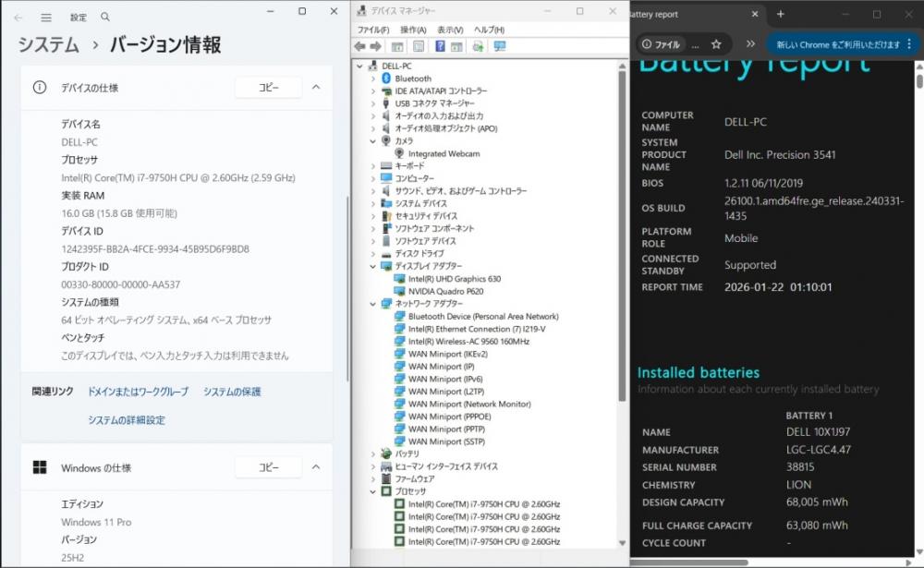
Task: Open the 操作(A) menu in Device Manager
Action: click(413, 30)
